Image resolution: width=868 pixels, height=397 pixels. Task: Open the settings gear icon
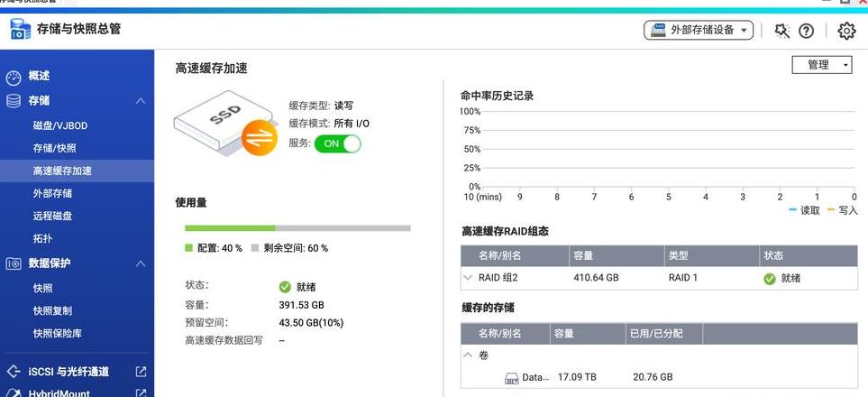(846, 31)
